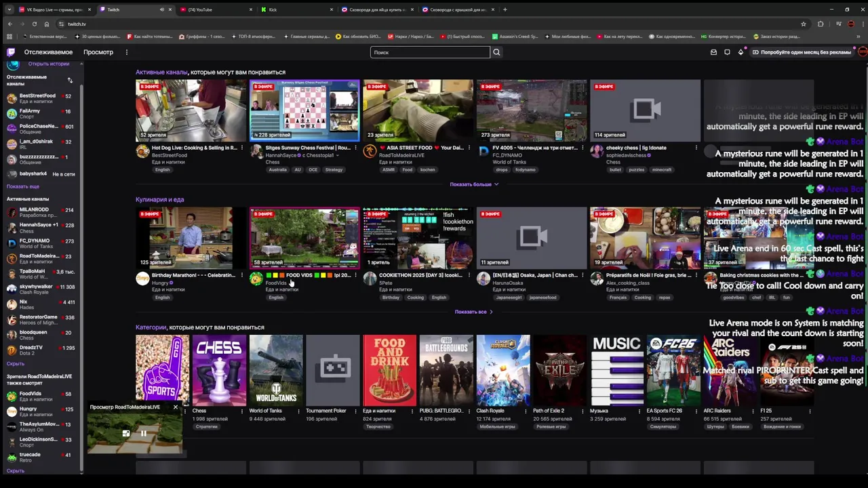
Task: Open the Twitch three-dot more menu
Action: click(126, 52)
